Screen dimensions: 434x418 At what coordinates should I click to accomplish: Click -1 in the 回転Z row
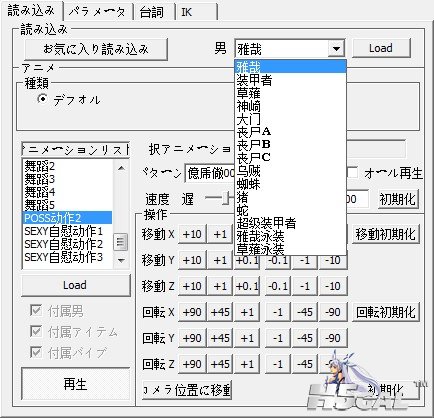pos(278,364)
